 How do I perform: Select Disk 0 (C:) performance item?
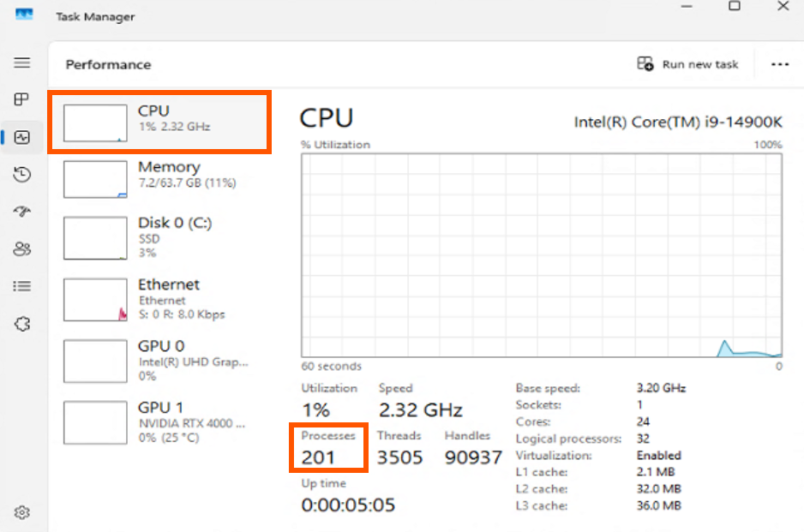click(159, 237)
